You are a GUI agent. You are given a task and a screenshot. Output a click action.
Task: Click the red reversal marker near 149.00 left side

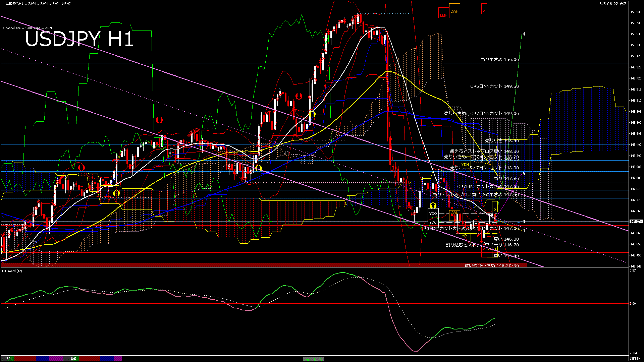(x=159, y=120)
